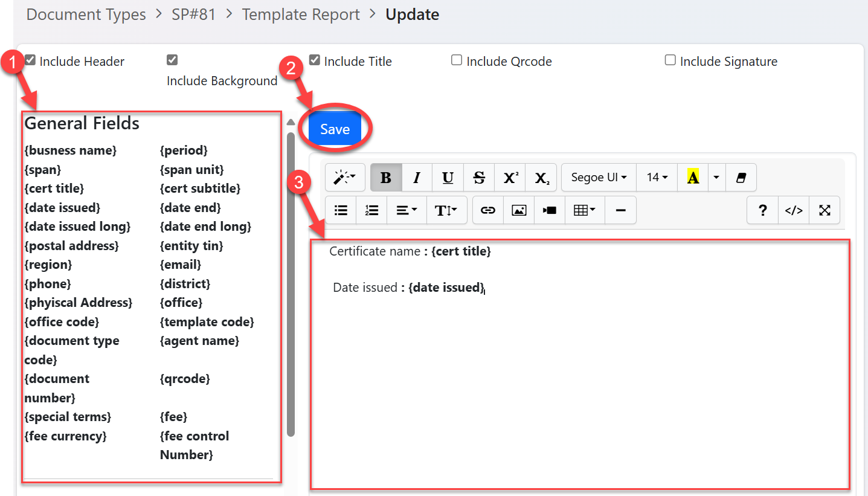Open the Segoe UI font family dropdown

tap(599, 178)
